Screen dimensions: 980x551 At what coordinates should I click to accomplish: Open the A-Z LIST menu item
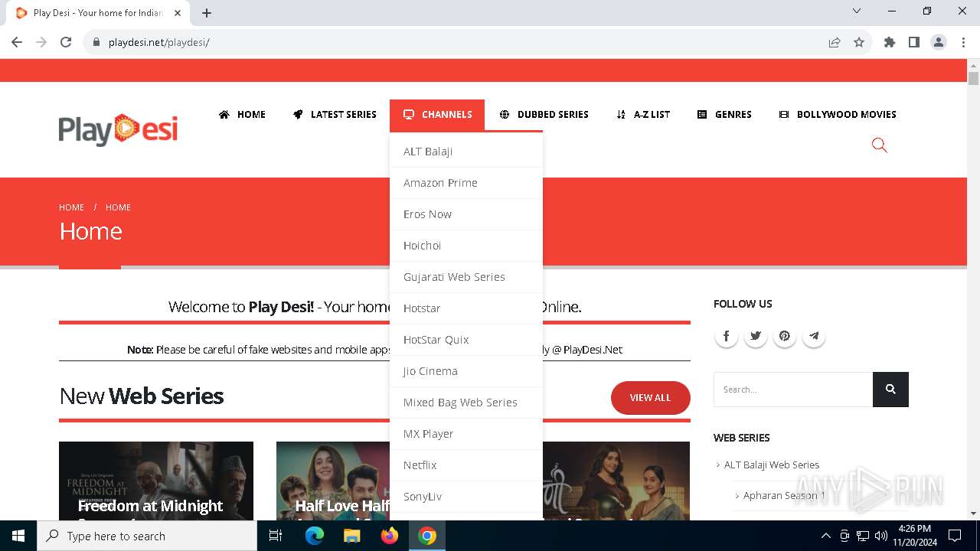tap(643, 115)
